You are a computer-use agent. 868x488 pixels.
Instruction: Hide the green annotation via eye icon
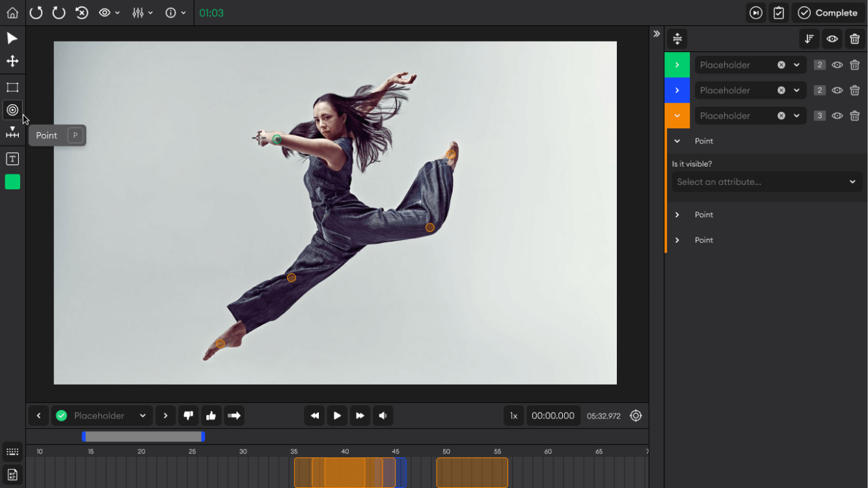click(837, 65)
